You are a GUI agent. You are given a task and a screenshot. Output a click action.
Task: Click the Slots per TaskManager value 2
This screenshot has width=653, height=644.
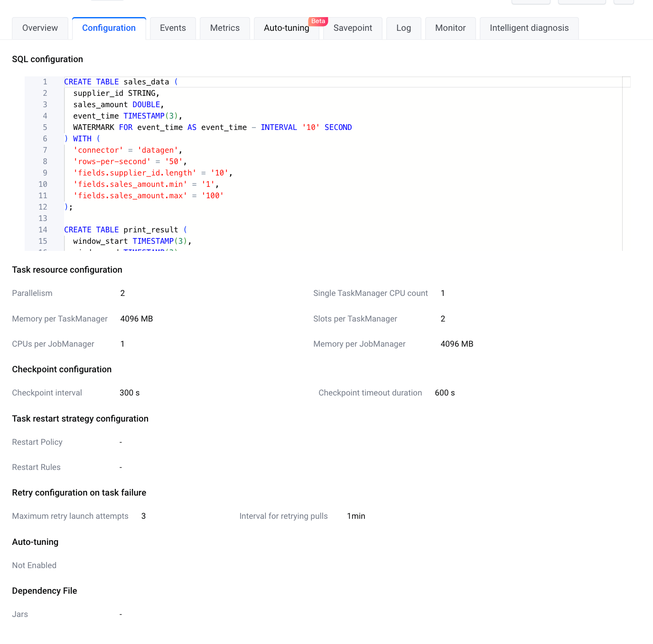click(443, 319)
